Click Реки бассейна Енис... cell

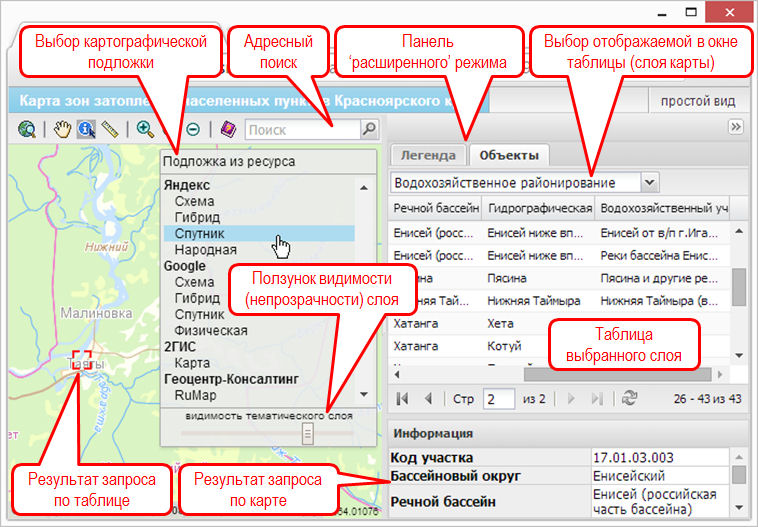click(659, 256)
